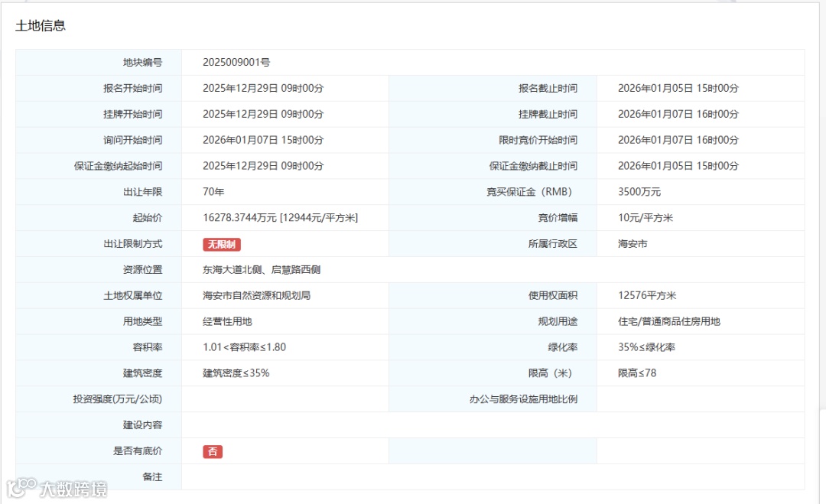Click the 保证金缴纳起始时间 label
826x504 pixels.
(x=118, y=166)
